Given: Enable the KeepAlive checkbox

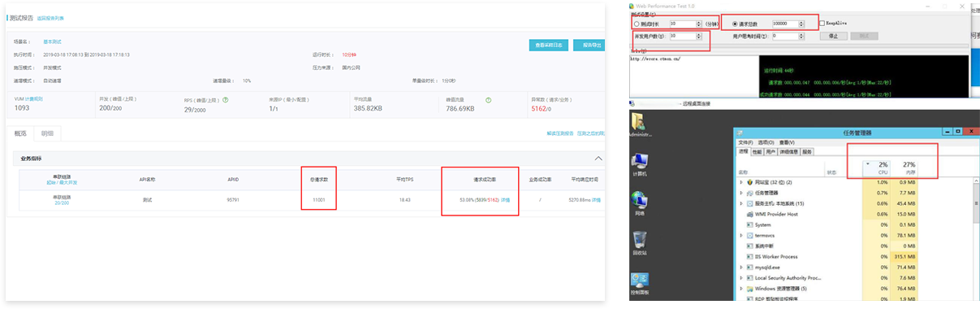Looking at the screenshot, I should [822, 24].
